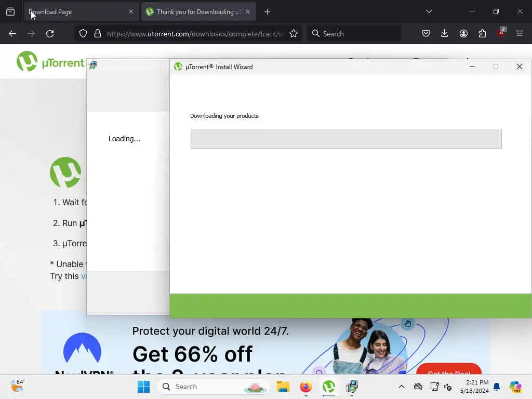Click the OneDrive cloud tray icon
532x399 pixels.
(x=418, y=387)
